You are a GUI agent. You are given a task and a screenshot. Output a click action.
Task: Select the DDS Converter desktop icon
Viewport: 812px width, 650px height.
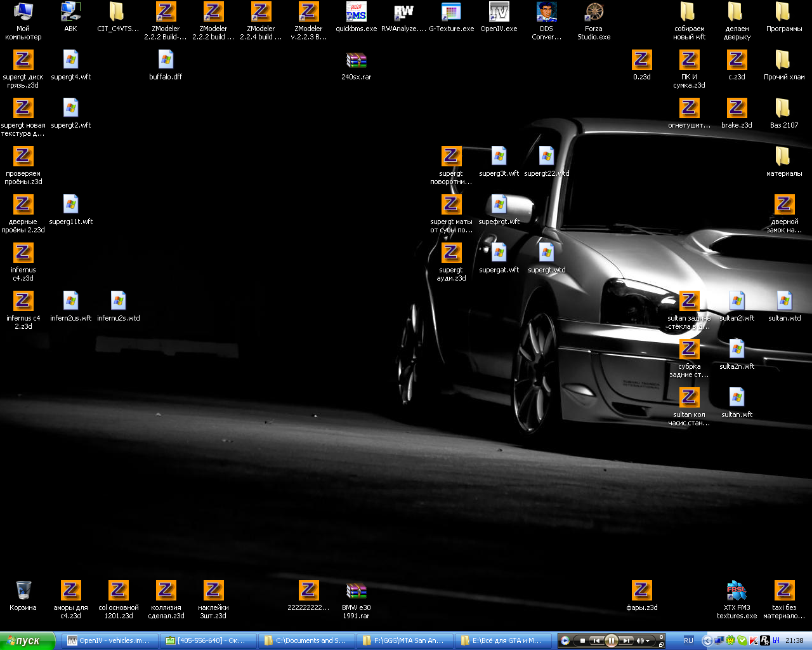pyautogui.click(x=546, y=13)
